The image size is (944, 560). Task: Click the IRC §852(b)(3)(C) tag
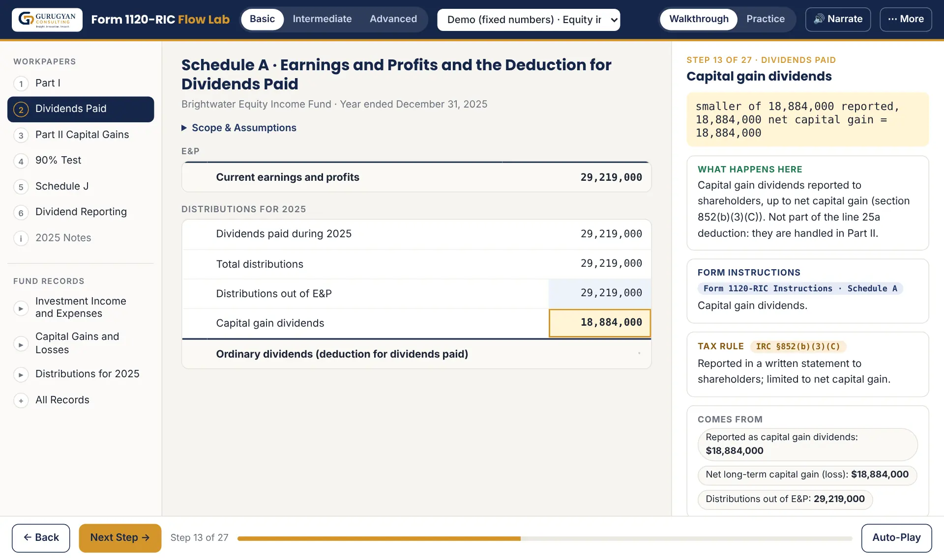798,346
